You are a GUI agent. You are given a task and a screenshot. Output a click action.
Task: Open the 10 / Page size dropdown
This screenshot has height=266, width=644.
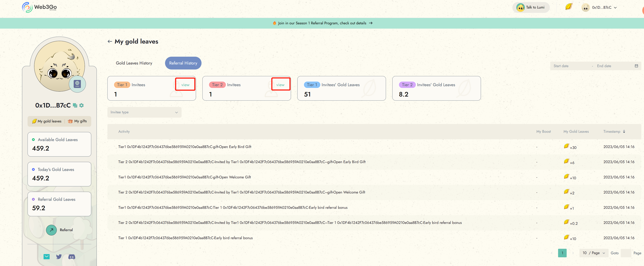click(x=593, y=253)
